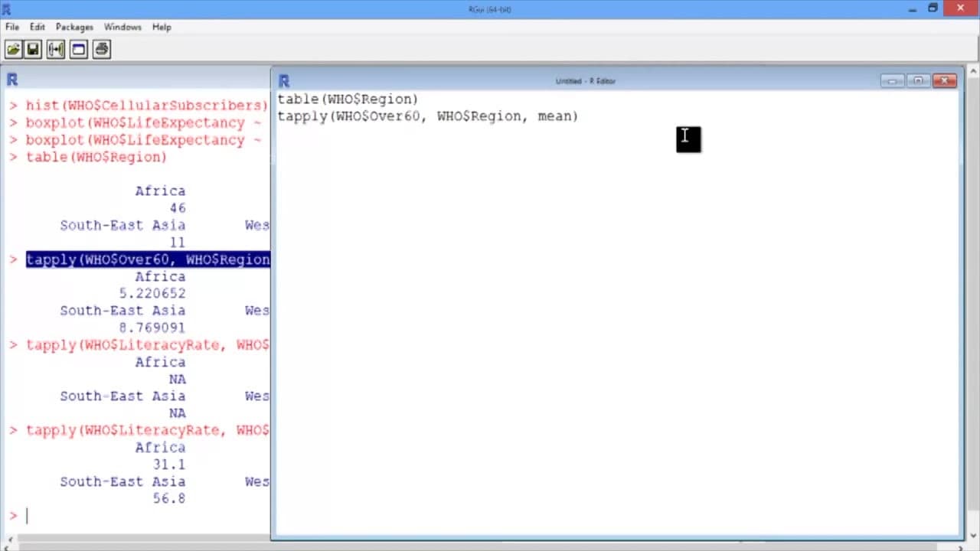Screen dimensions: 980x551
Task: Click the value '8.769091' in console
Action: pyautogui.click(x=152, y=328)
